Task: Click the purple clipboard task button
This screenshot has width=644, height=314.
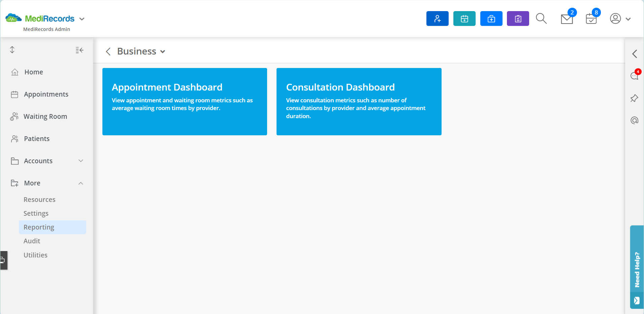Action: (x=518, y=19)
